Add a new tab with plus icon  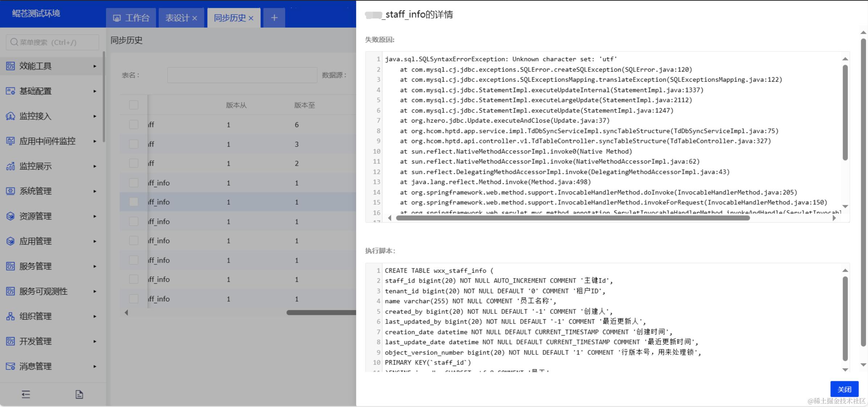[x=274, y=18]
